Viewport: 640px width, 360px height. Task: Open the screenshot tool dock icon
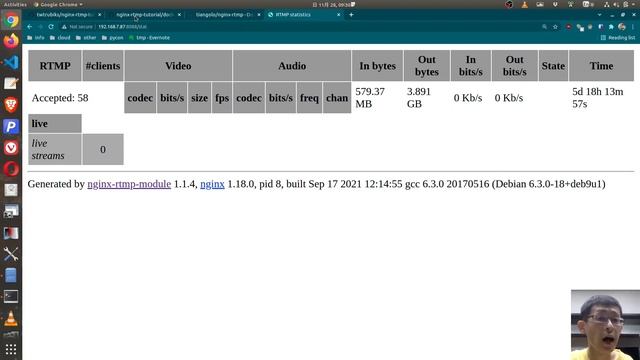click(x=11, y=211)
